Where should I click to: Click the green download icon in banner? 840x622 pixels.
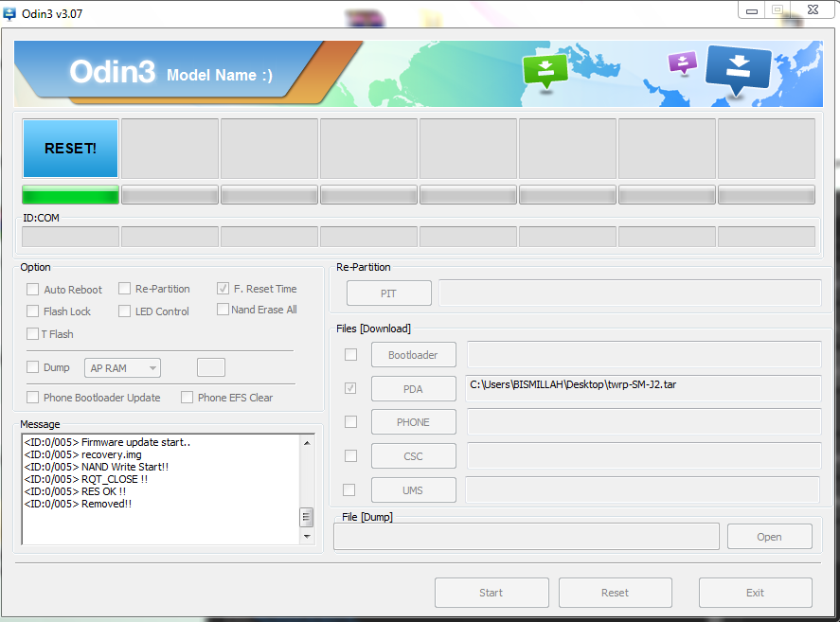545,71
